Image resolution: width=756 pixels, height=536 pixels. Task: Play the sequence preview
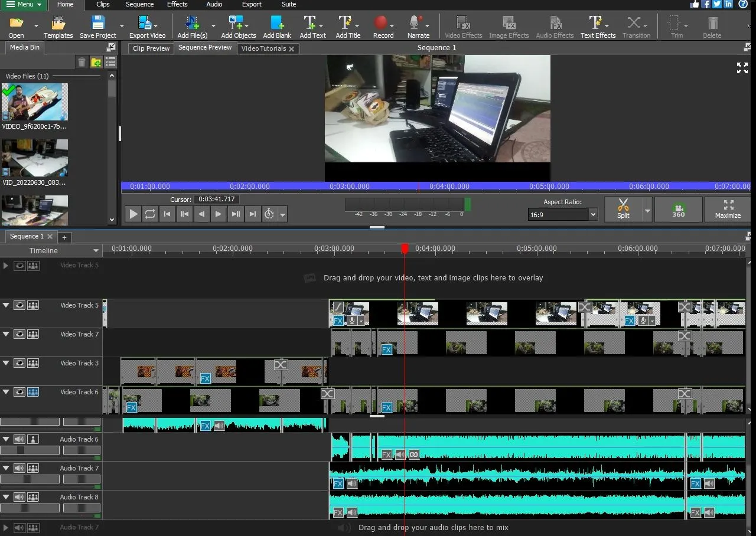point(133,214)
